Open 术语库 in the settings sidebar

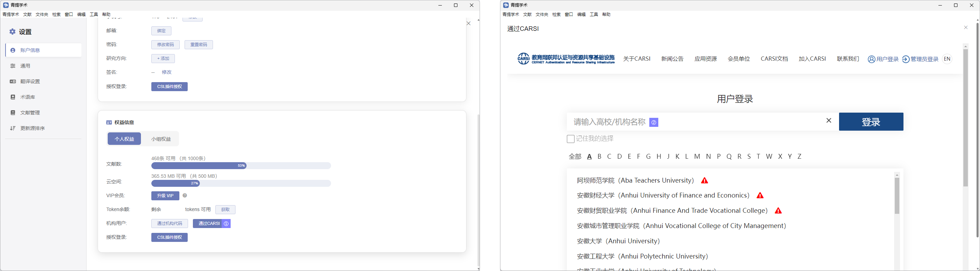[43, 97]
